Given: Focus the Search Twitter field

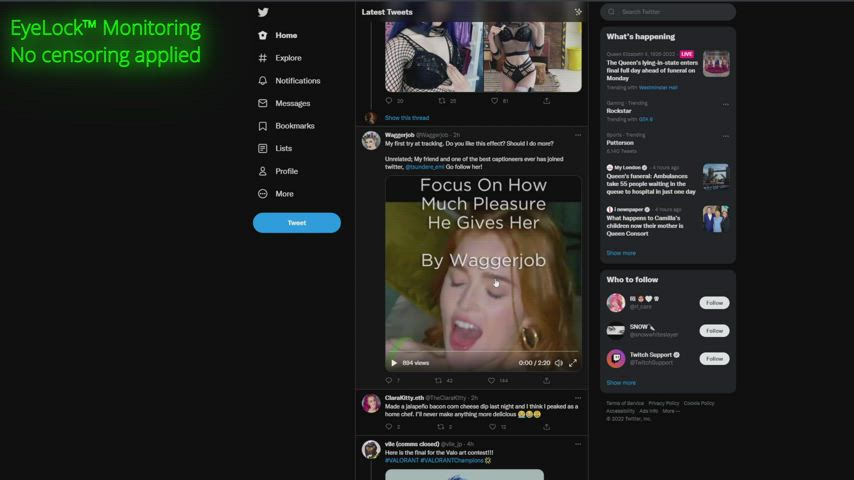Looking at the screenshot, I should pos(668,11).
